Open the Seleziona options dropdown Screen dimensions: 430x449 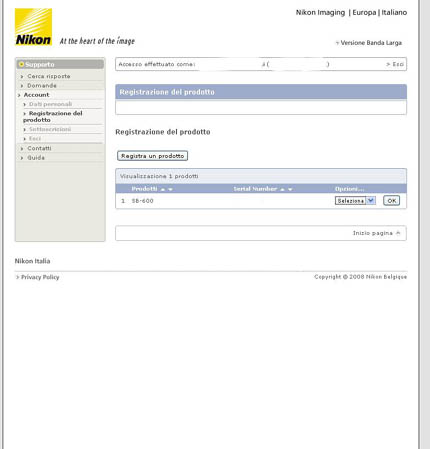click(x=355, y=201)
